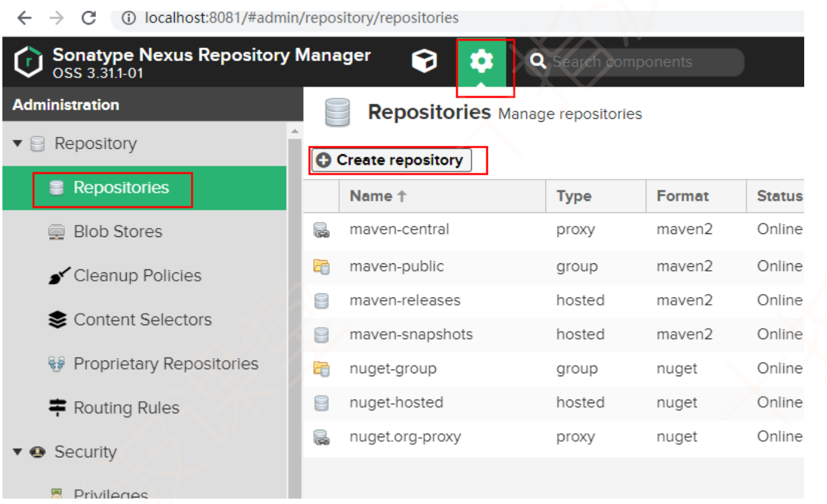Screen dimensions: 827x504
Task: Click the Cleanup Policies broom icon
Action: pyautogui.click(x=59, y=276)
